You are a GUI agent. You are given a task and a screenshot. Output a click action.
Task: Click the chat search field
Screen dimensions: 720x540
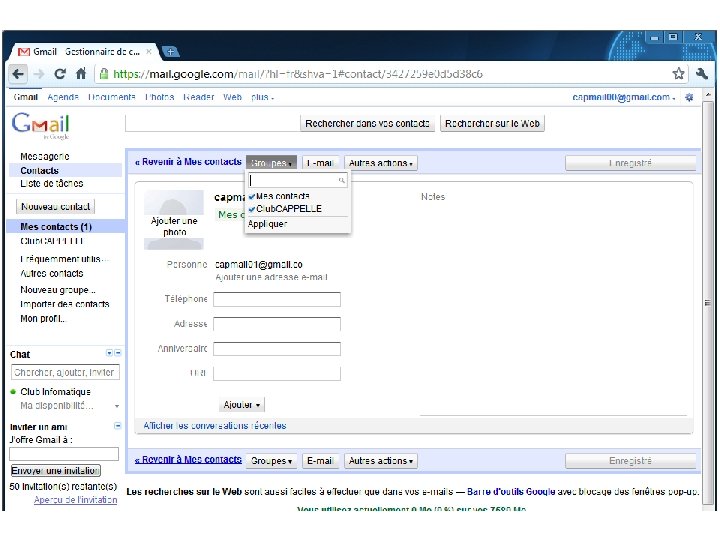click(65, 372)
